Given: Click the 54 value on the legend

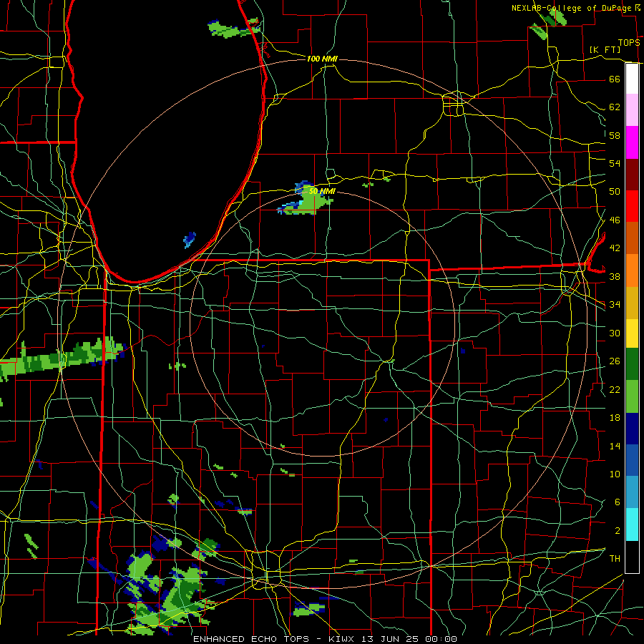Looking at the screenshot, I should (615, 163).
